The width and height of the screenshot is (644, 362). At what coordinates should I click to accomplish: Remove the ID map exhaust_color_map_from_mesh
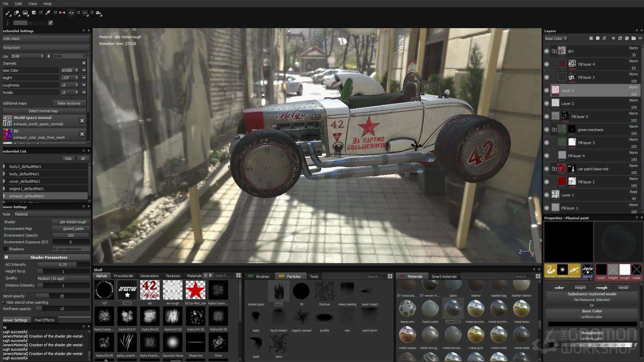click(82, 134)
